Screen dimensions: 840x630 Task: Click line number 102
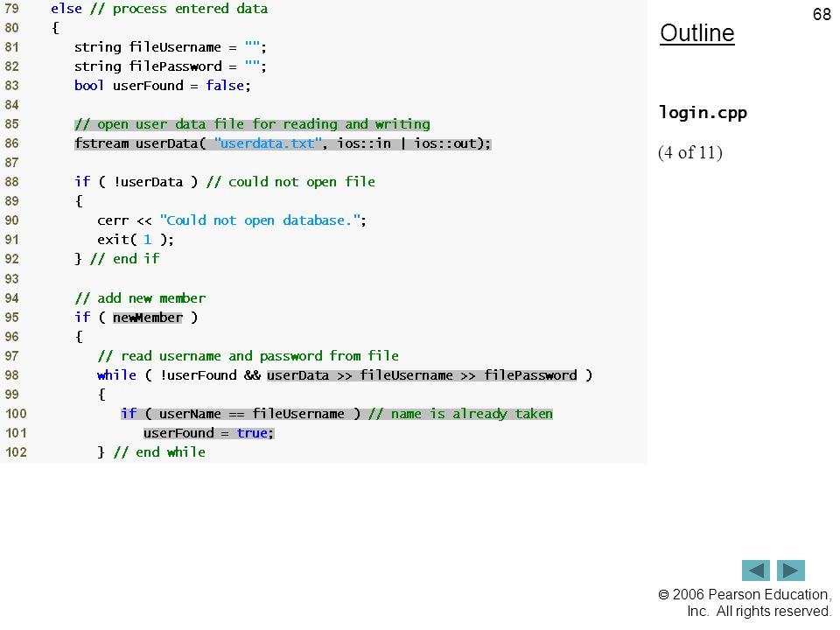16,452
